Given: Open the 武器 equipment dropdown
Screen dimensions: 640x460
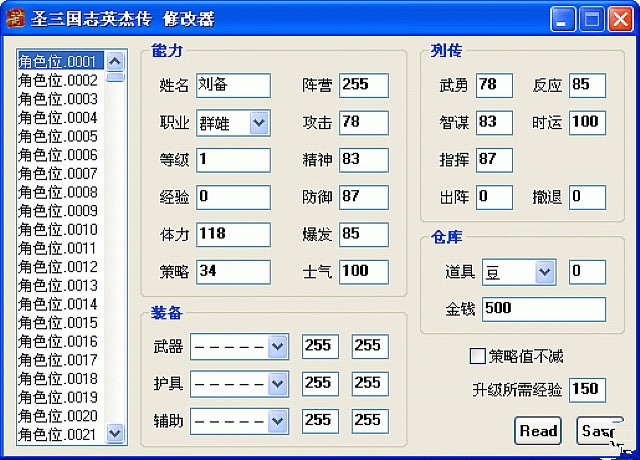Looking at the screenshot, I should (x=278, y=347).
